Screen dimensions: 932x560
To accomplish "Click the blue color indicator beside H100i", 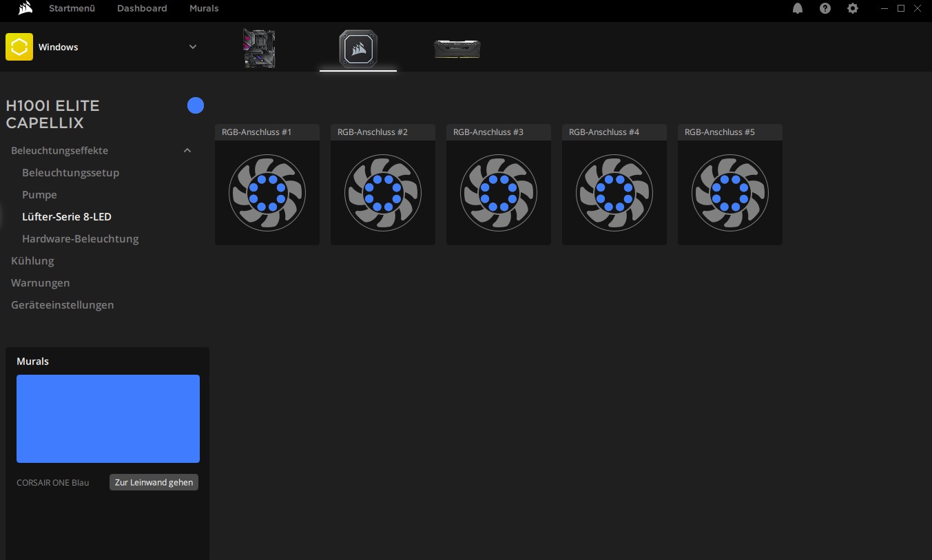I will click(x=196, y=105).
